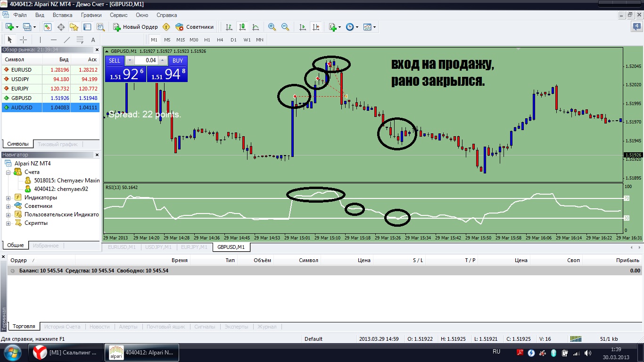Click the new chart icon
The image size is (644, 362).
[9, 27]
